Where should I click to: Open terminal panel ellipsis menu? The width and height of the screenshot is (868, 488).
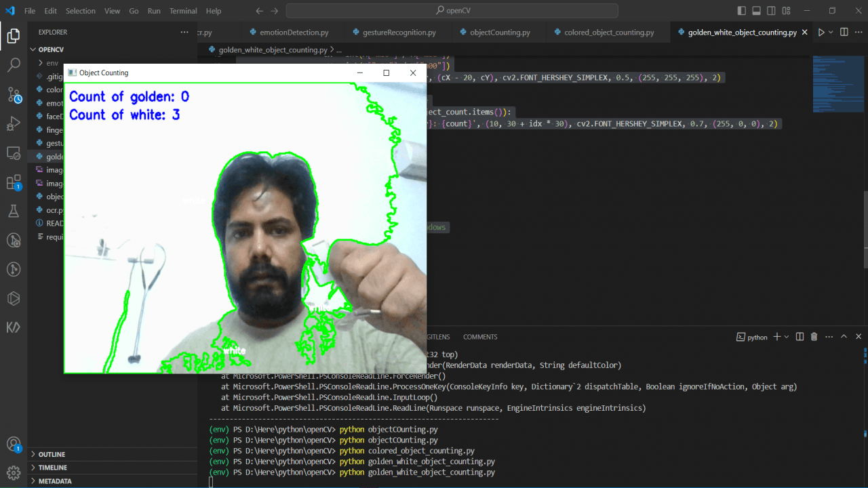pyautogui.click(x=829, y=336)
